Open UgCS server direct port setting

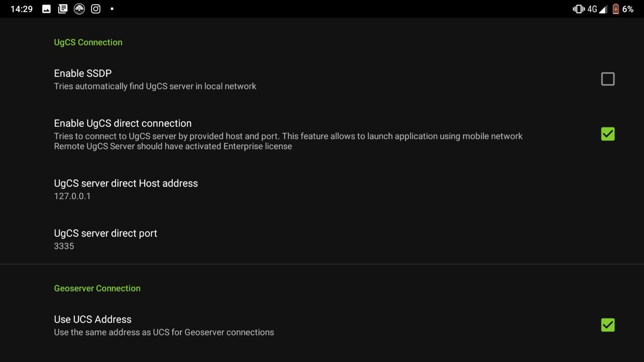pyautogui.click(x=106, y=234)
